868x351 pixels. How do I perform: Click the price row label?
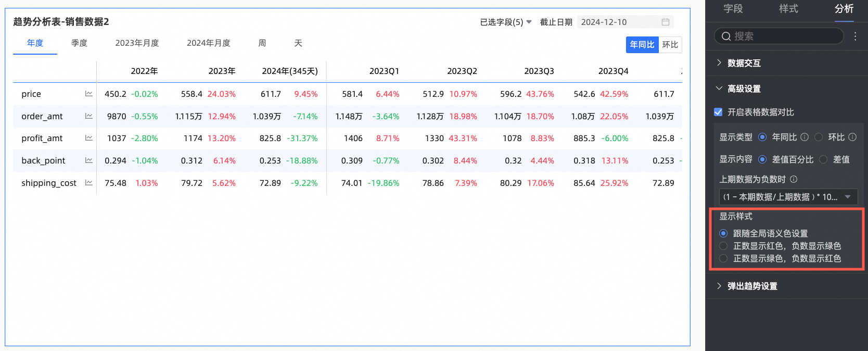coord(31,94)
